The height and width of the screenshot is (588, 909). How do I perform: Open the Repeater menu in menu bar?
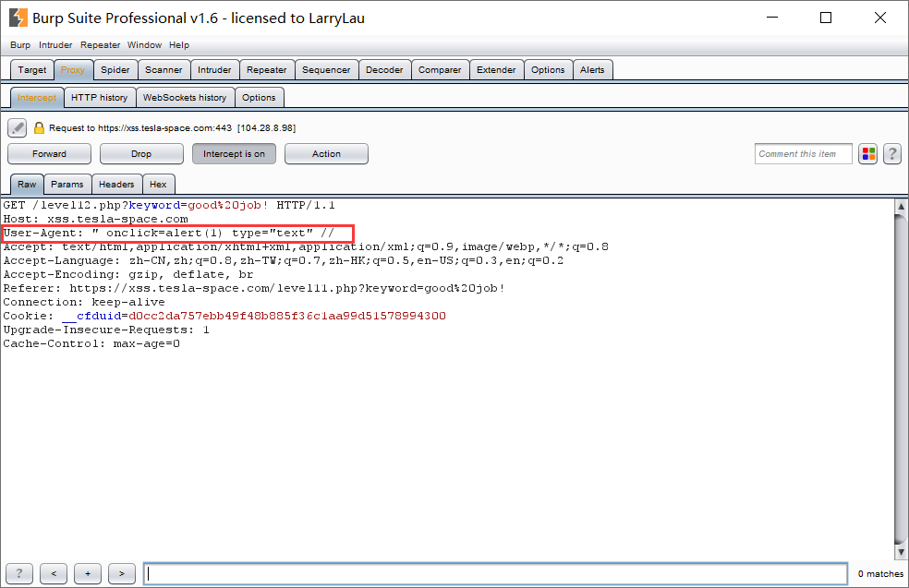point(101,45)
